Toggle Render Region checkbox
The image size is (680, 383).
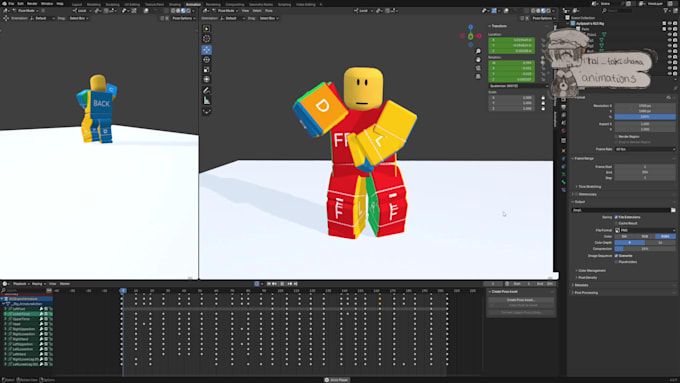tap(616, 137)
